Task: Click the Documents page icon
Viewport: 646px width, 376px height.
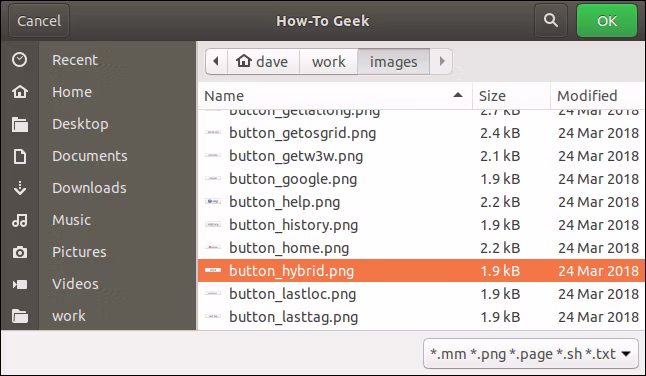Action: point(20,156)
